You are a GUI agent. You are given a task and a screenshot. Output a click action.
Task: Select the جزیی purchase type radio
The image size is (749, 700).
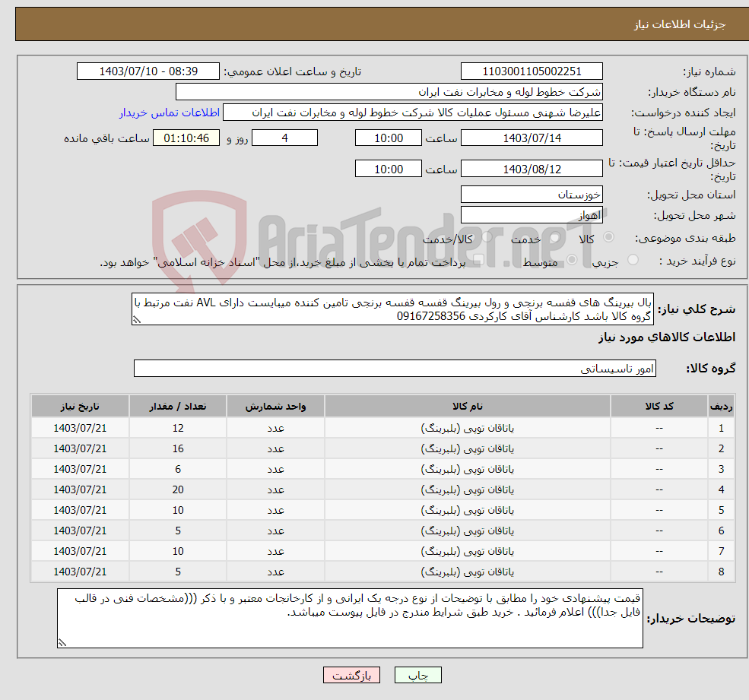tap(633, 260)
